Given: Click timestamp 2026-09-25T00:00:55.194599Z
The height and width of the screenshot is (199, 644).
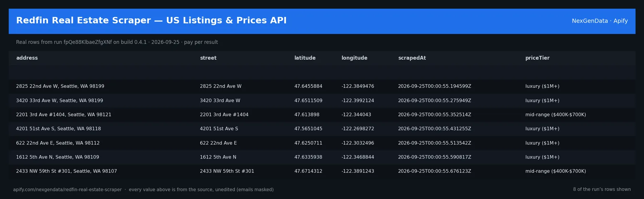Looking at the screenshot, I should [435, 86].
